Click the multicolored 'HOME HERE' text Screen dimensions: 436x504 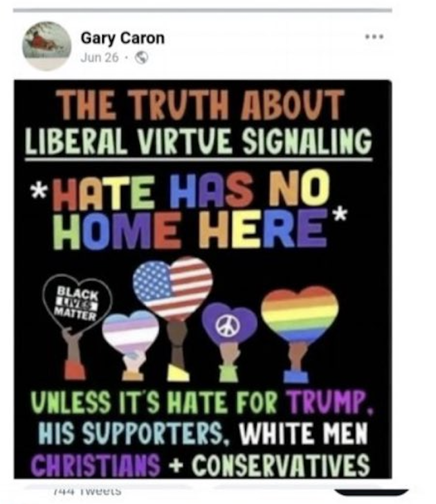point(190,229)
